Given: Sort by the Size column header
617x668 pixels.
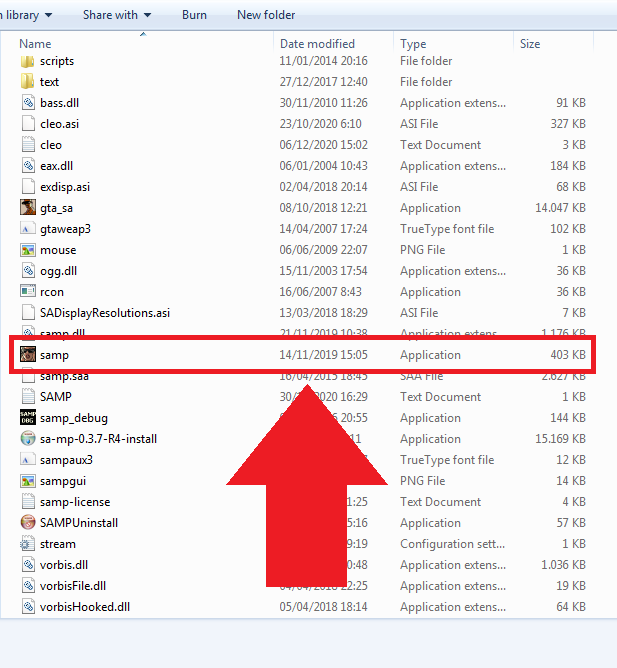Looking at the screenshot, I should (x=530, y=44).
